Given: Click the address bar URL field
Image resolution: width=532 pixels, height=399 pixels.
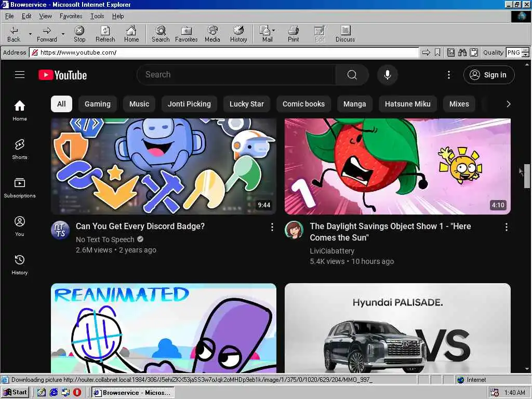Looking at the screenshot, I should (x=224, y=52).
